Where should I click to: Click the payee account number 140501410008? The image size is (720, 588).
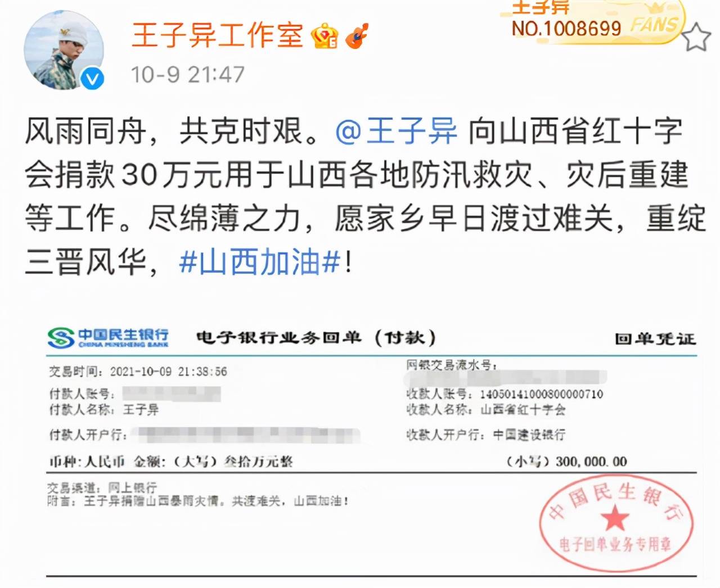coord(541,394)
